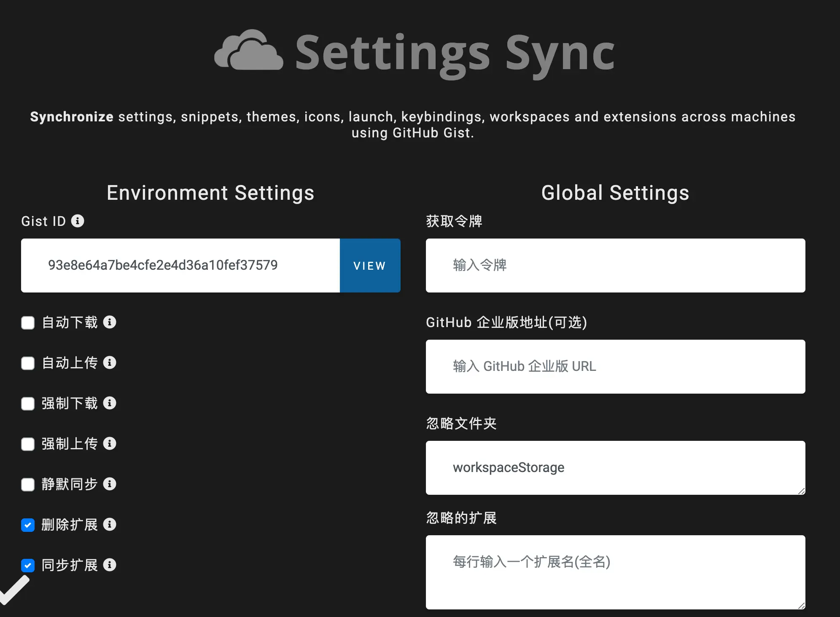
Task: Click info icon next to 自动上传
Action: click(110, 362)
